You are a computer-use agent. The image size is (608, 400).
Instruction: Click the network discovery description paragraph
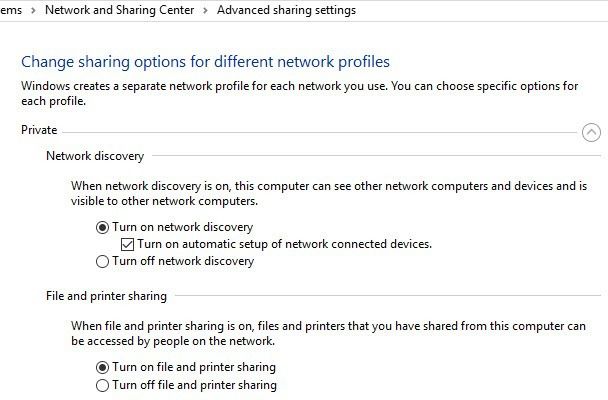(320, 193)
